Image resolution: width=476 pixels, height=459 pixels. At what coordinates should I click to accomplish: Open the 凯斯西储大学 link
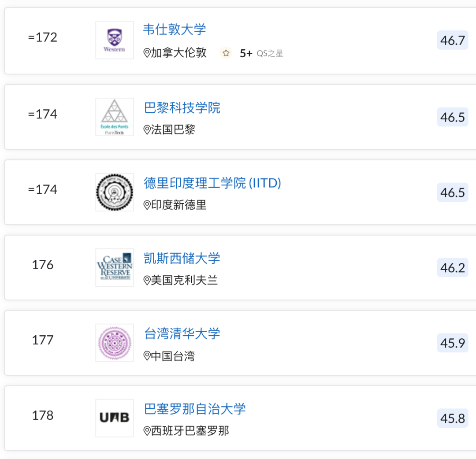coord(182,259)
